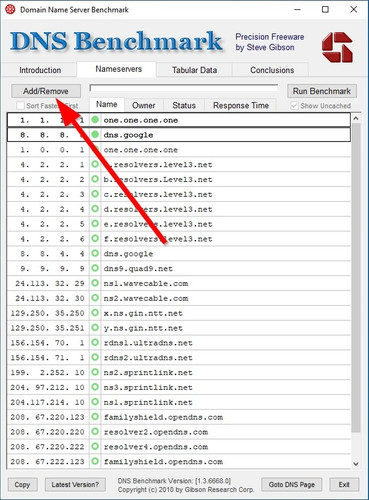Click the status circle beside ns2.sprintlink.net
Screen dimensions: 369x500
coord(95,372)
